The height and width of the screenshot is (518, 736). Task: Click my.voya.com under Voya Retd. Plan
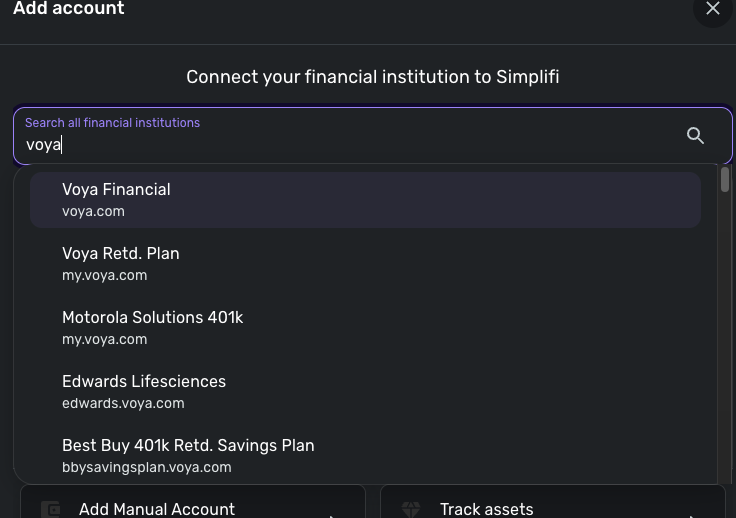[104, 276]
